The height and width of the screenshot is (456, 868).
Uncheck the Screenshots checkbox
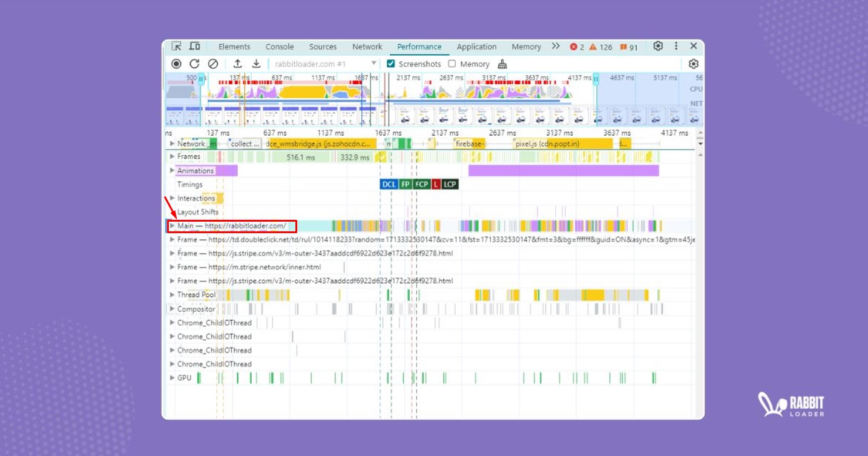pos(391,64)
